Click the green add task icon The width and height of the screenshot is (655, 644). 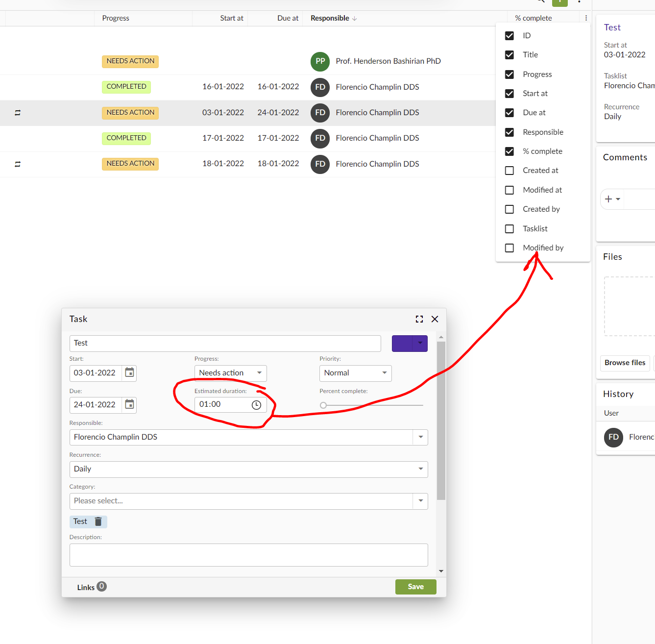559,2
